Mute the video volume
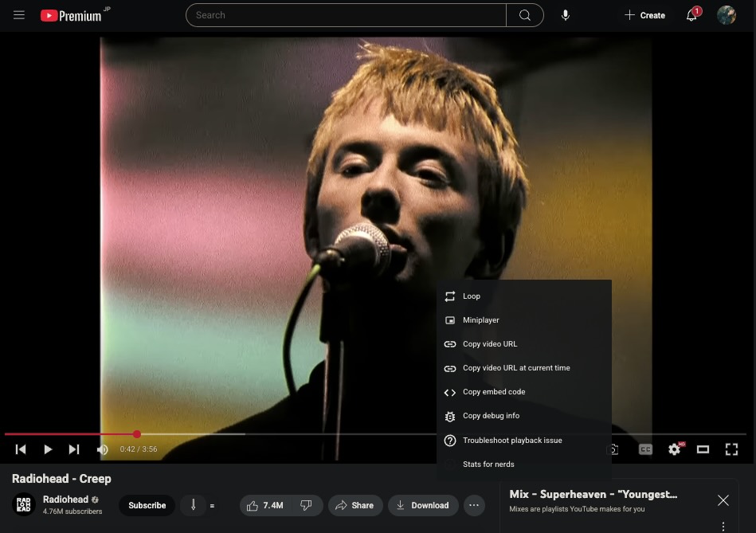The image size is (756, 533). [x=102, y=449]
